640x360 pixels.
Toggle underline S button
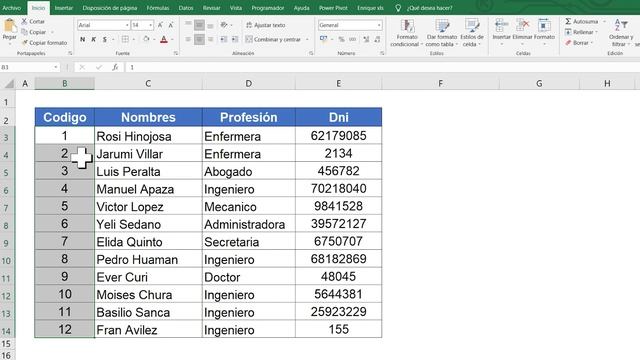pyautogui.click(x=105, y=39)
